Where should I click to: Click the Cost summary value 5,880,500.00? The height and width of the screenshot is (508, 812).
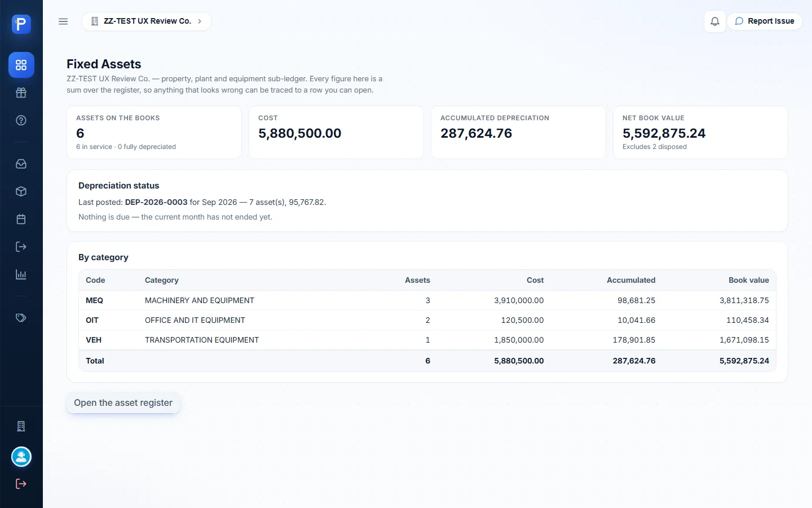click(300, 133)
